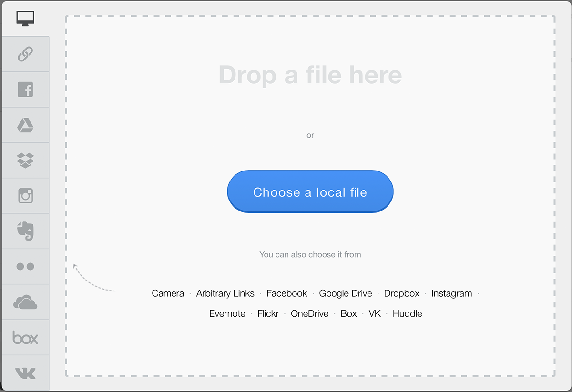Click the 'Drop a file here' heading
This screenshot has width=572, height=392.
[310, 75]
